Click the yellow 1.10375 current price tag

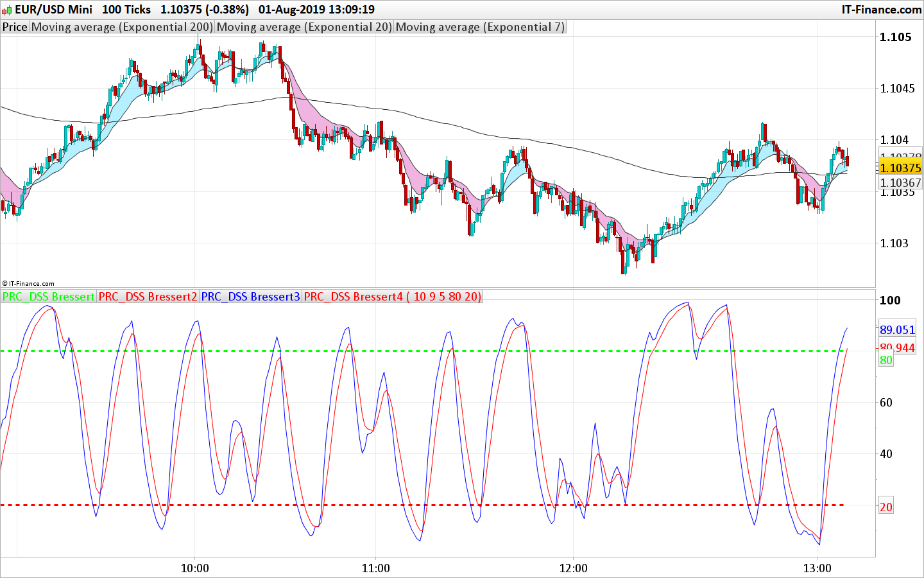point(900,168)
